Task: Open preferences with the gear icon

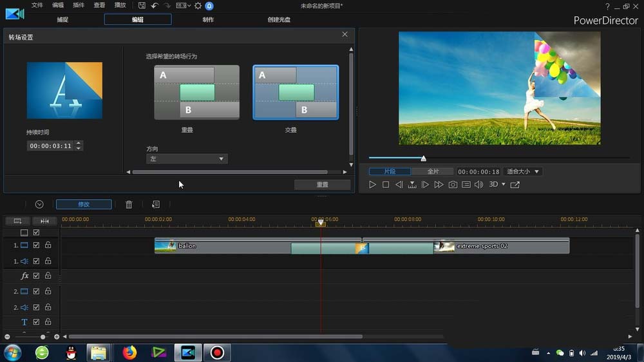Action: pyautogui.click(x=198, y=6)
